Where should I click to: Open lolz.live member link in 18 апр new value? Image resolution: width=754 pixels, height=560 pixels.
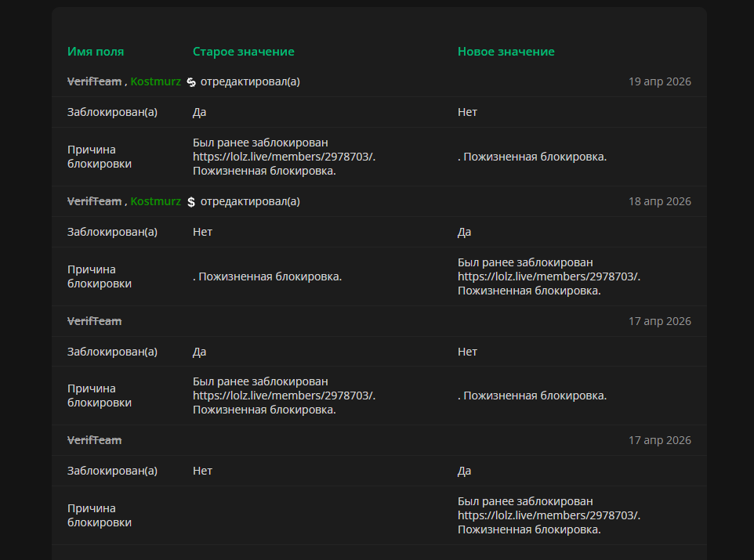(548, 276)
